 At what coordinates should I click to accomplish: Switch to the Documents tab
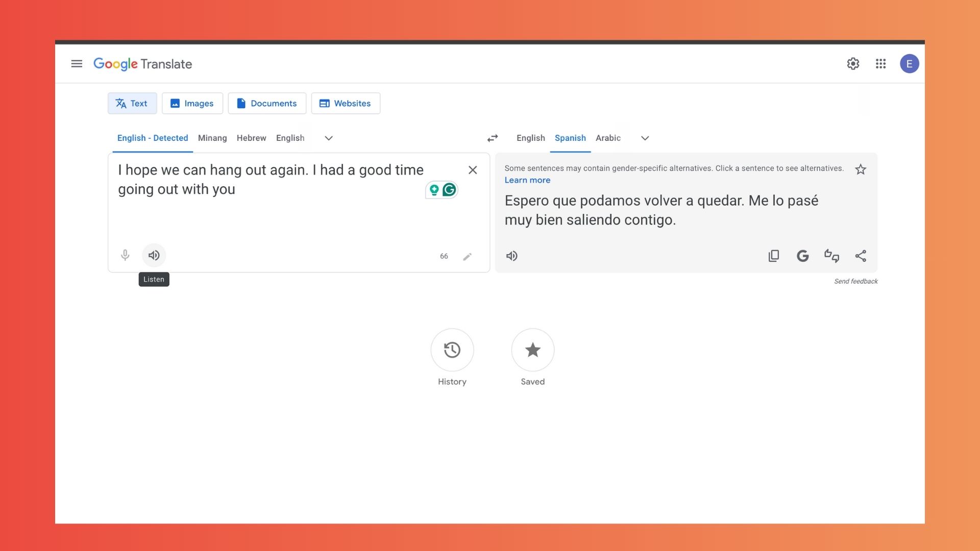[x=267, y=104]
